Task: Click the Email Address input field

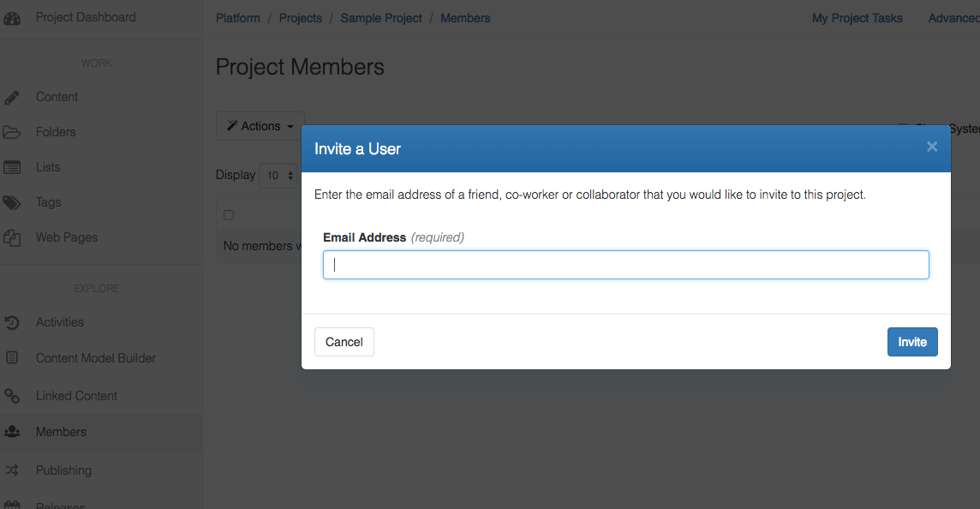Action: click(x=625, y=265)
